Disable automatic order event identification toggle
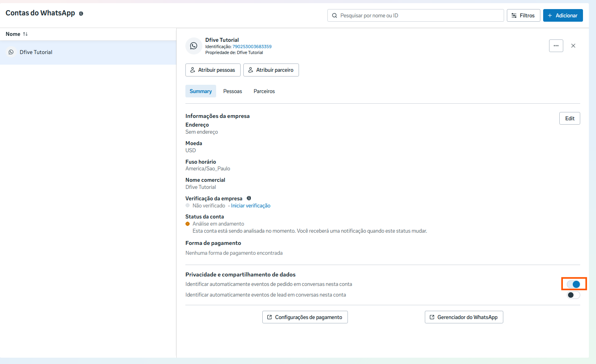The image size is (596, 364). point(574,284)
